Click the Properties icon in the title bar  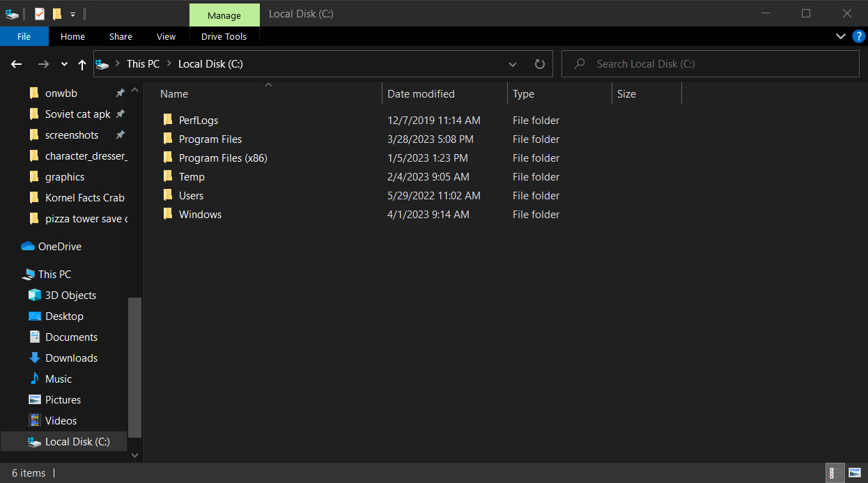tap(40, 14)
